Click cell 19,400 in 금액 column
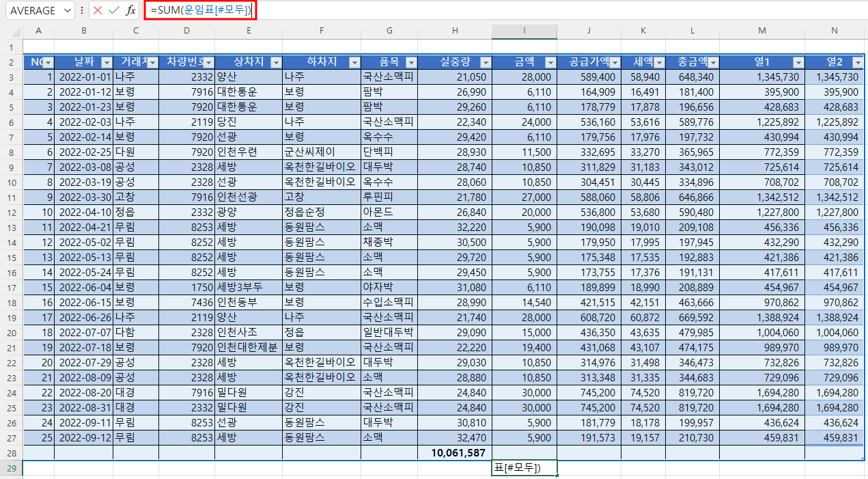The image size is (868, 479). click(x=524, y=348)
